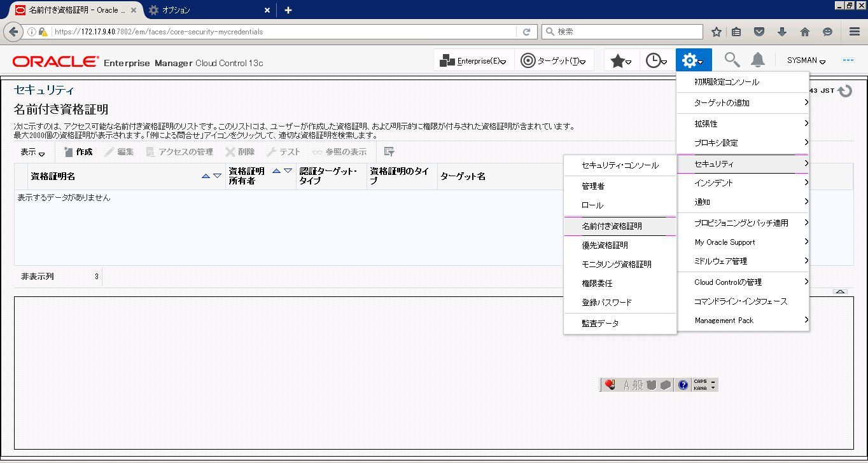This screenshot has height=463, width=868.
Task: Expand ターゲットの追加 submenu
Action: 743,103
